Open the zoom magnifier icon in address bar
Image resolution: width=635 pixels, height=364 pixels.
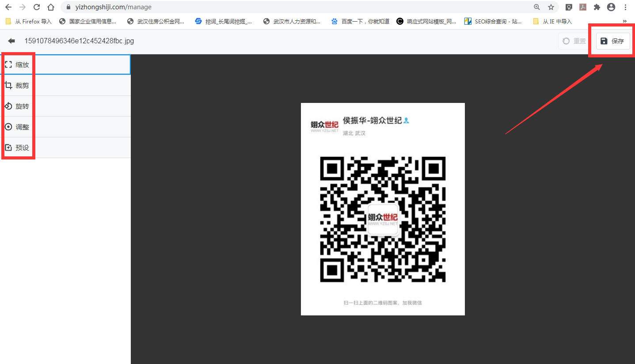(537, 7)
